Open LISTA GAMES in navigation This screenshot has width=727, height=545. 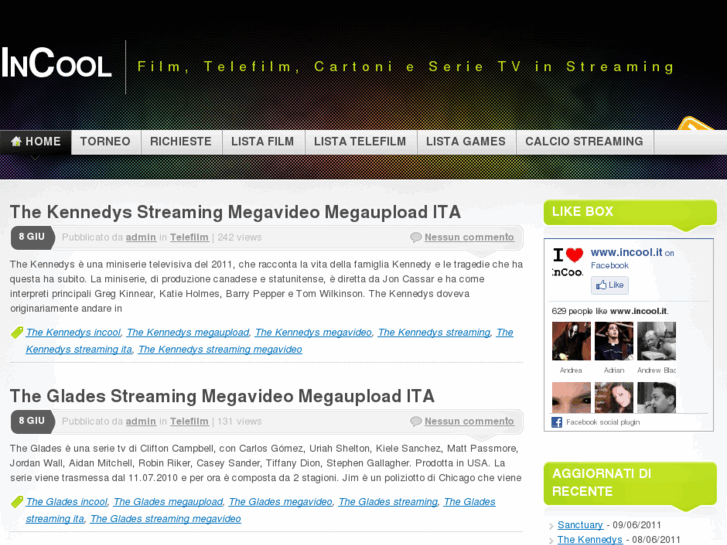[466, 141]
